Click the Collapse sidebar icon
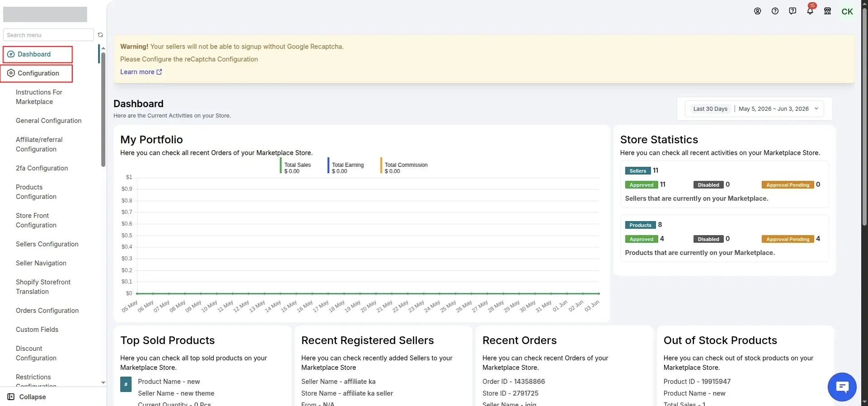 [11, 397]
